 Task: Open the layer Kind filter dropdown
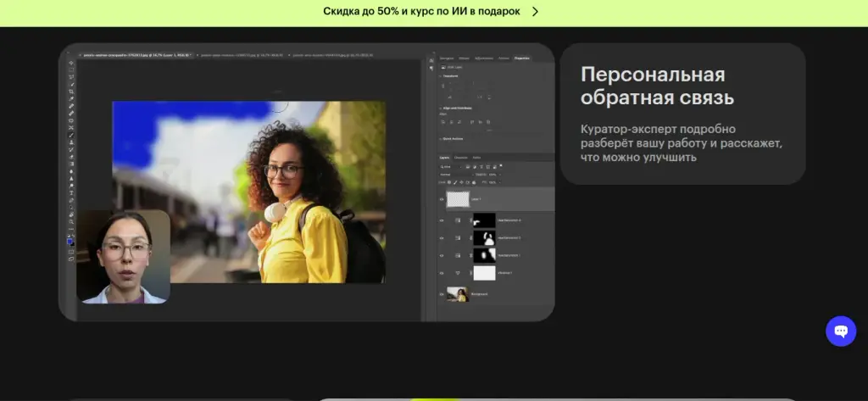[451, 167]
